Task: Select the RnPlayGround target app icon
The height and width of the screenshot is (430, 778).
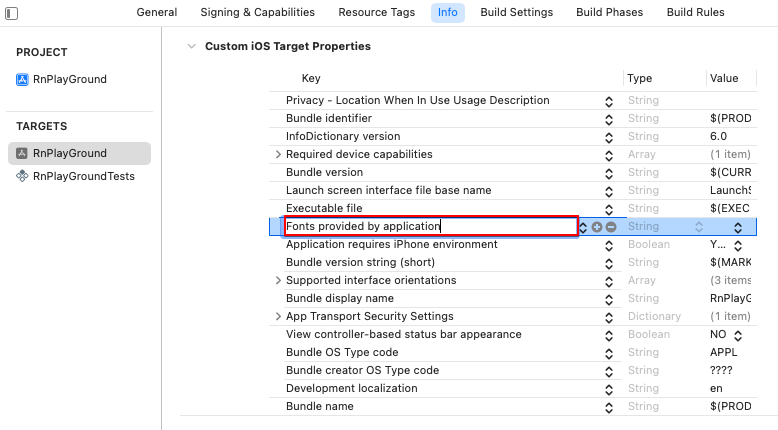Action: coord(22,153)
